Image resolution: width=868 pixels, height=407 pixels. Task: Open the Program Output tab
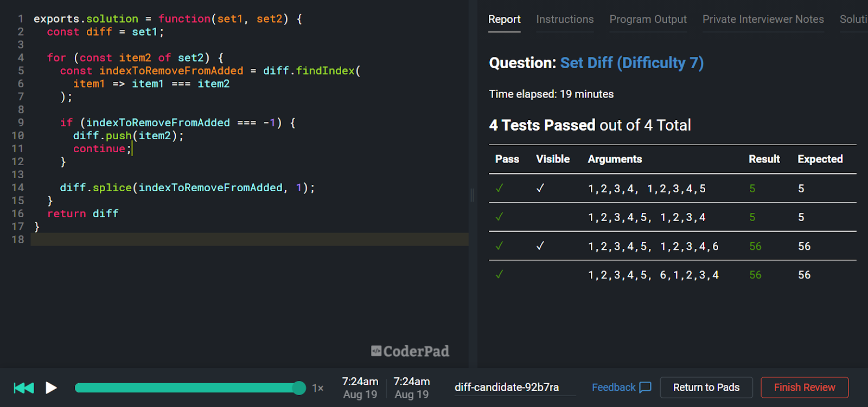coord(648,20)
